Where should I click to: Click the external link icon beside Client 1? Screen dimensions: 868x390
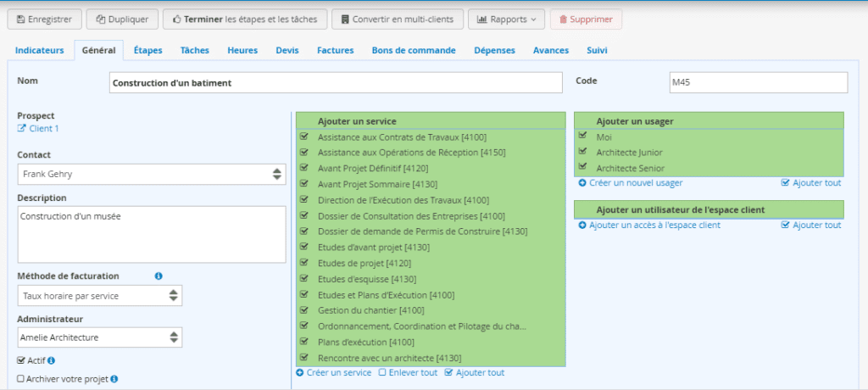click(21, 129)
